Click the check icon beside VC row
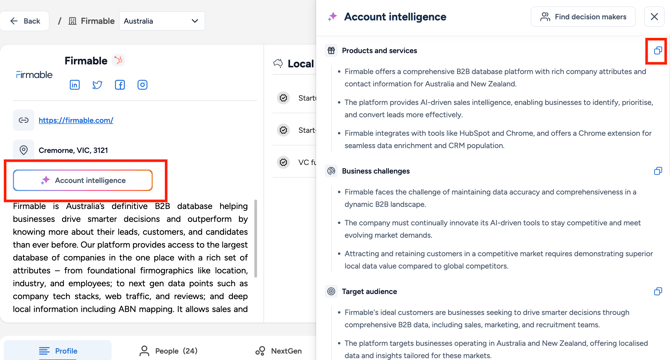The image size is (670, 360). (x=283, y=162)
